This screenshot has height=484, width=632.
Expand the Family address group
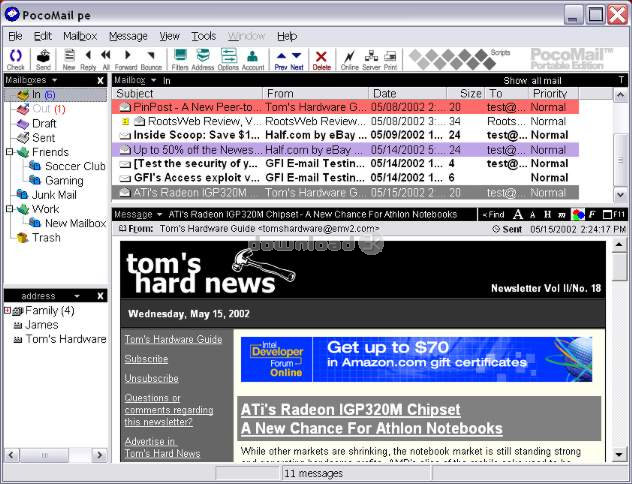click(x=7, y=311)
